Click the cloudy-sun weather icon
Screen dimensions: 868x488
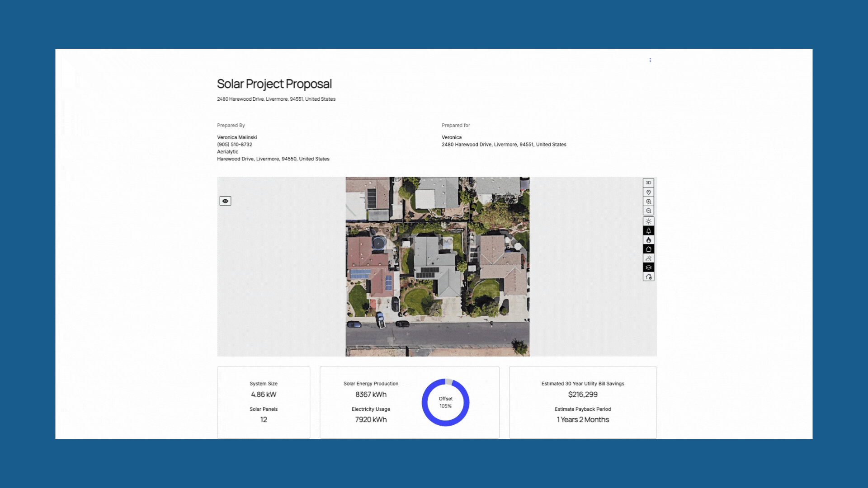click(648, 258)
